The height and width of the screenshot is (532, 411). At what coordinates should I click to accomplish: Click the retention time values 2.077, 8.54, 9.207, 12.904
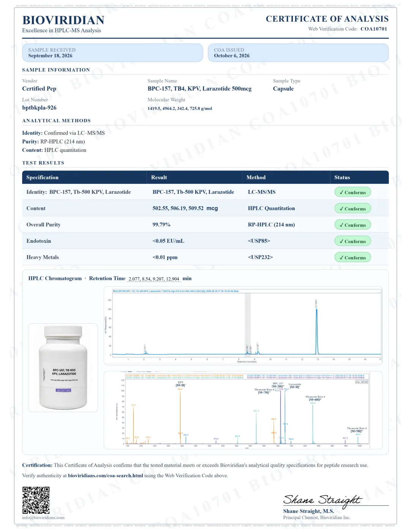(x=154, y=279)
